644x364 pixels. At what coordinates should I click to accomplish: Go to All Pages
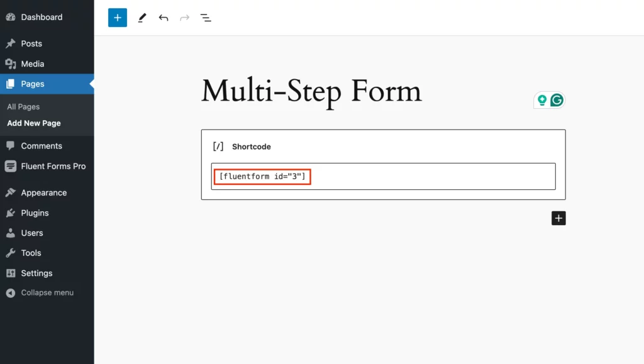(22, 106)
